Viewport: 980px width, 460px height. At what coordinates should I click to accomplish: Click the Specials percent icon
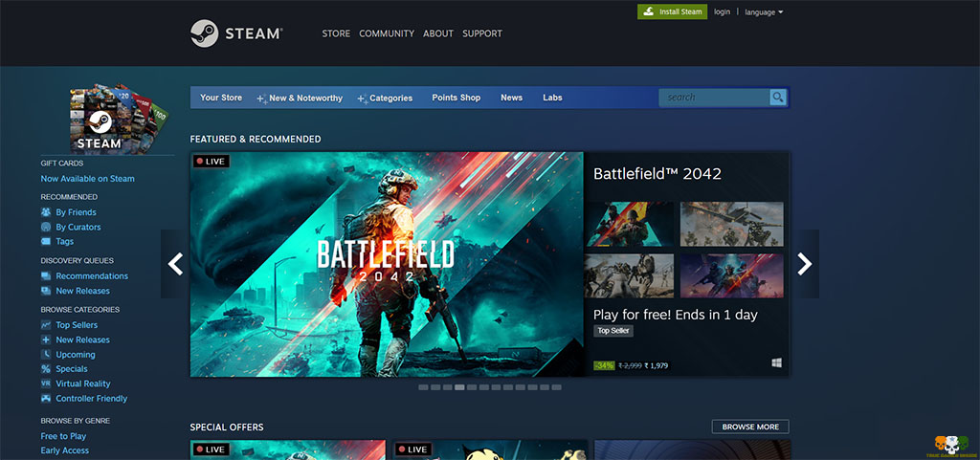click(x=46, y=369)
